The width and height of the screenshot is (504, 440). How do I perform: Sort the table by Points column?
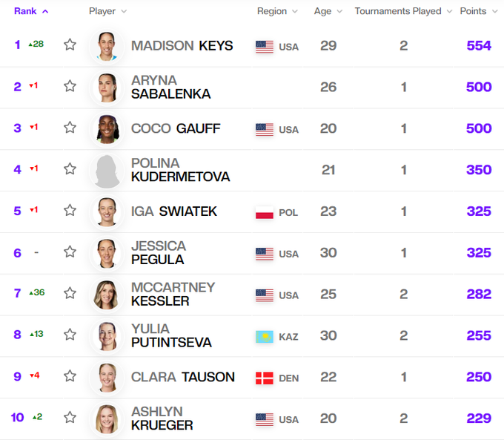coord(478,11)
